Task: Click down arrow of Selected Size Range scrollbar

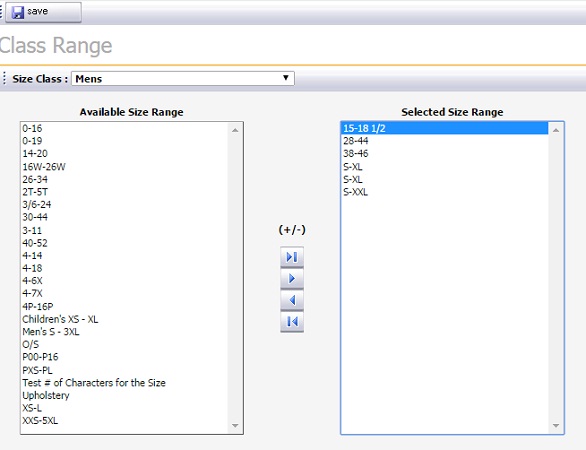Action: tap(556, 426)
